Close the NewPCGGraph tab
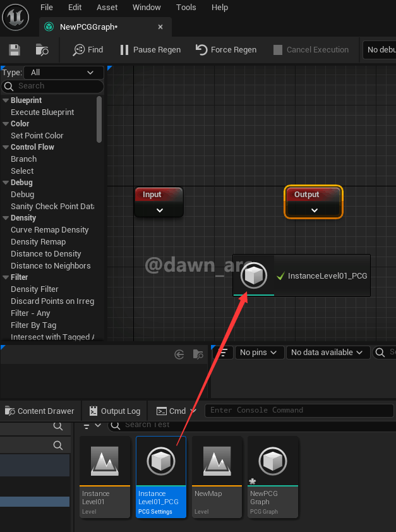Image resolution: width=396 pixels, height=532 pixels. (160, 27)
